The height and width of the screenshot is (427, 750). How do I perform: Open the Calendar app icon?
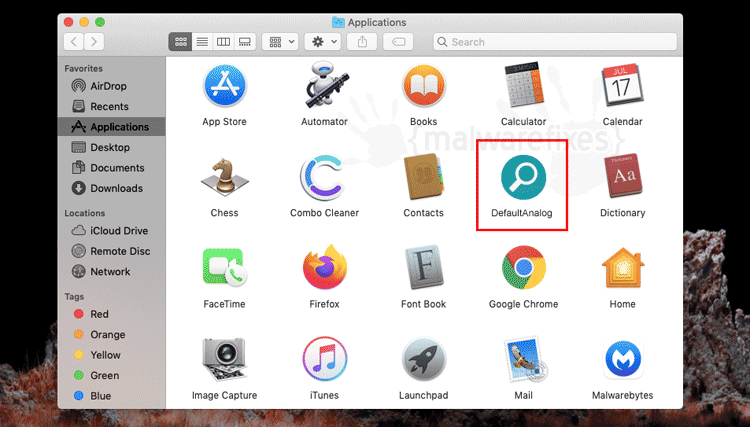[622, 85]
